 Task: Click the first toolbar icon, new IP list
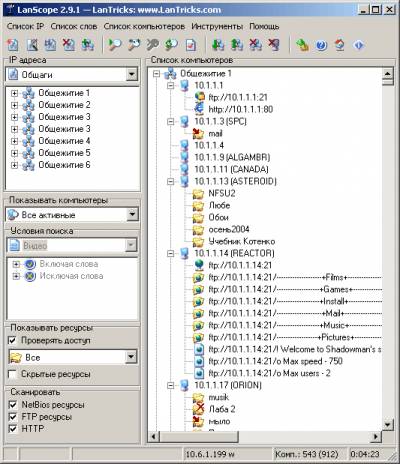(13, 45)
